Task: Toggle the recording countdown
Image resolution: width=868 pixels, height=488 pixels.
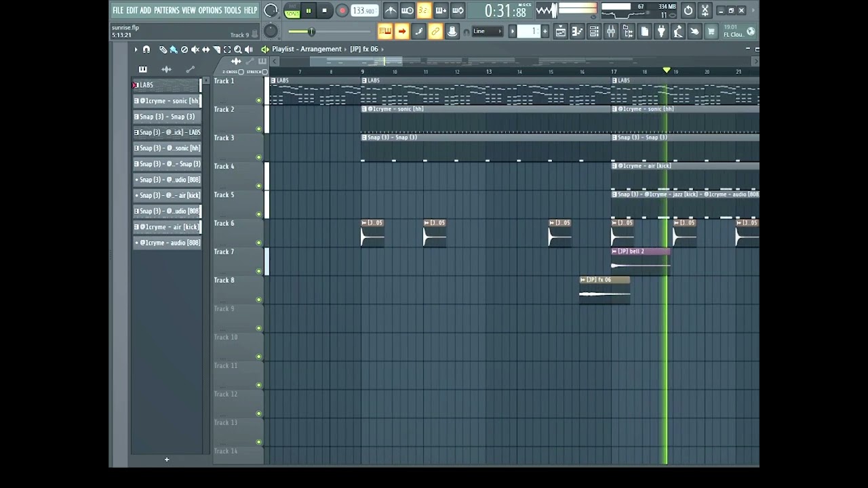Action: pyautogui.click(x=424, y=10)
